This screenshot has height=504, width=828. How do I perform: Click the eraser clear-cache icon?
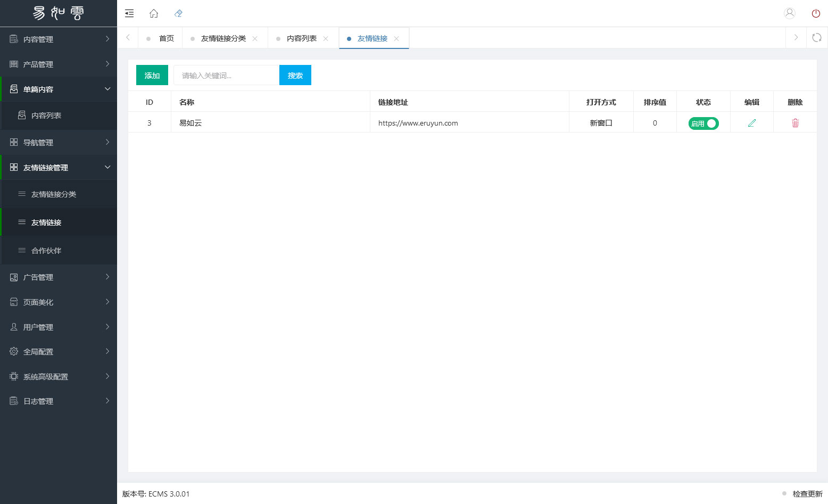click(178, 13)
